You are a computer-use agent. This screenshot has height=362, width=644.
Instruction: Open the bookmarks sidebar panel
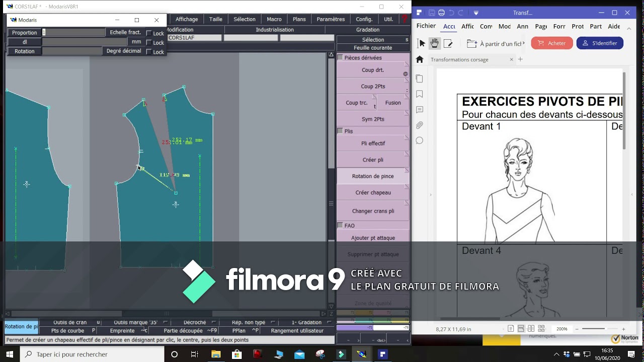(420, 95)
